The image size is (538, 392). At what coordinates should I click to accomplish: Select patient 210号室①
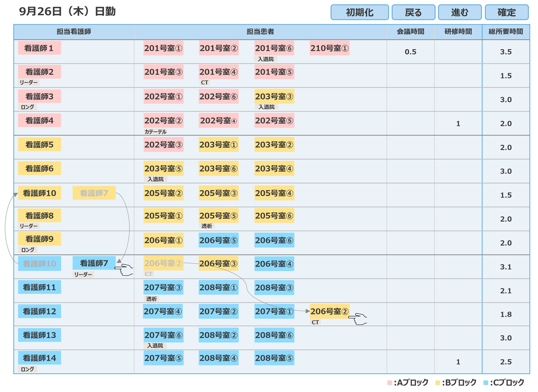click(x=330, y=48)
